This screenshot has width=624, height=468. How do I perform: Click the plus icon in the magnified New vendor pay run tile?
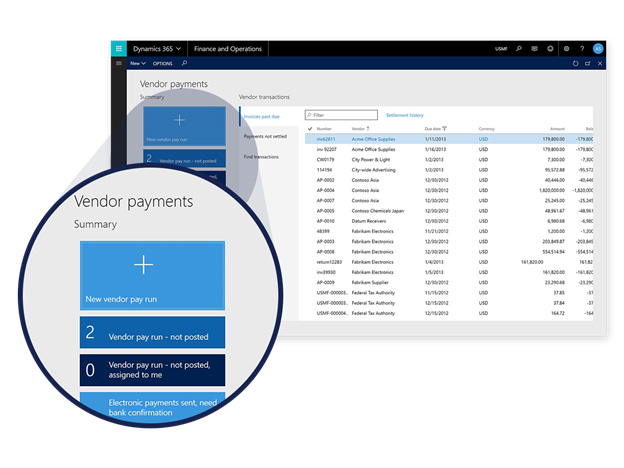[x=144, y=265]
